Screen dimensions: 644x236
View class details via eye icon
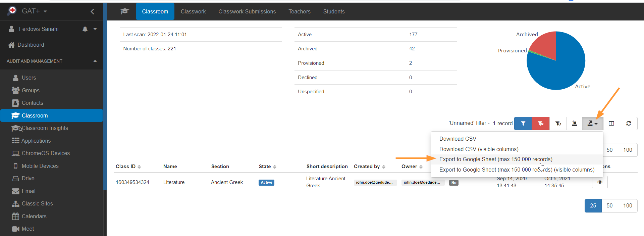pos(600,182)
